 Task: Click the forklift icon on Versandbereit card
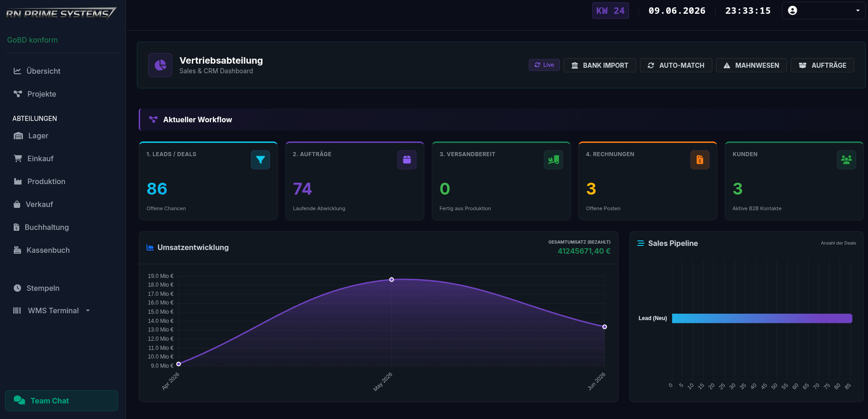pos(553,160)
